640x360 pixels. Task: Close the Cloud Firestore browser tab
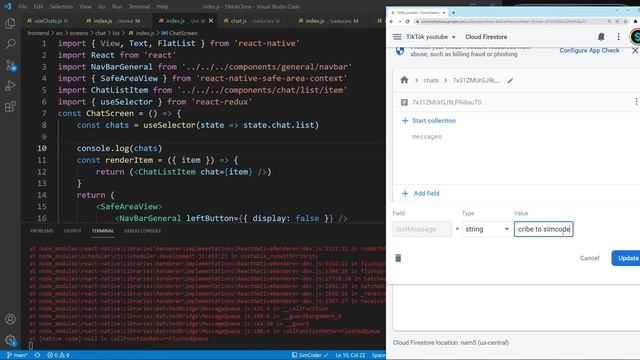(x=444, y=13)
